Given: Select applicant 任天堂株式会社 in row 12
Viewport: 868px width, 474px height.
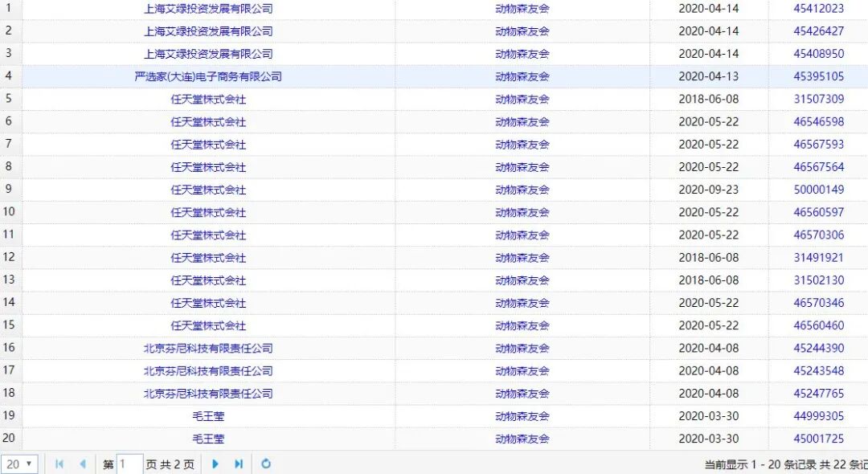Looking at the screenshot, I should (x=208, y=258).
